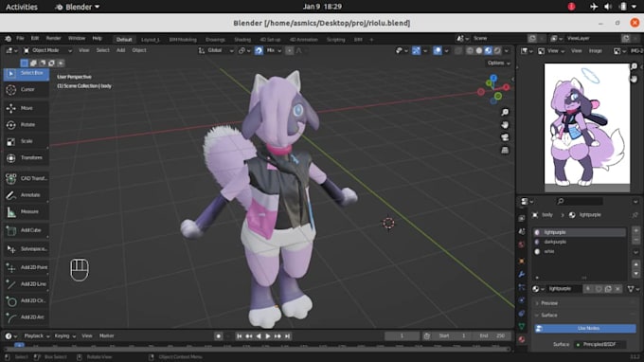The image size is (644, 362).
Task: Play the animation in timeline
Action: tap(268, 336)
